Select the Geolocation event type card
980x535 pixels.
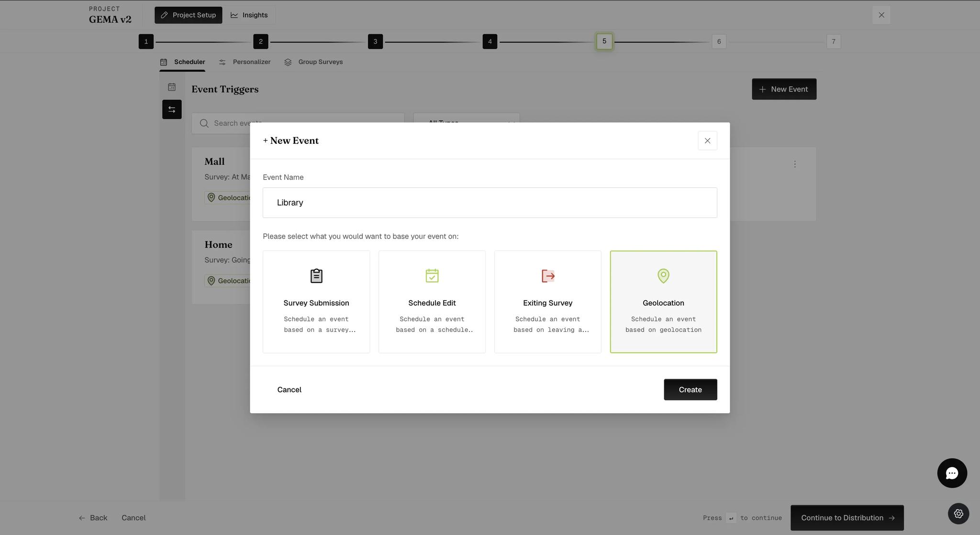(663, 302)
